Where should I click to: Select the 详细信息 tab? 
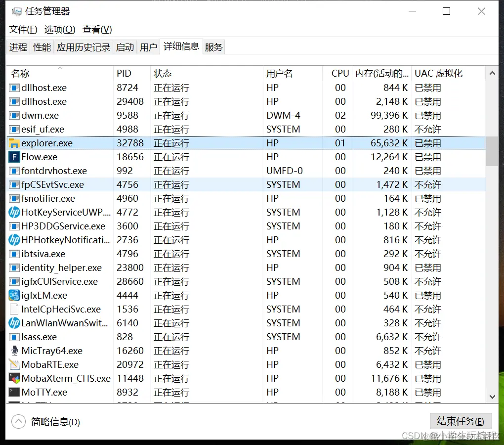point(181,46)
